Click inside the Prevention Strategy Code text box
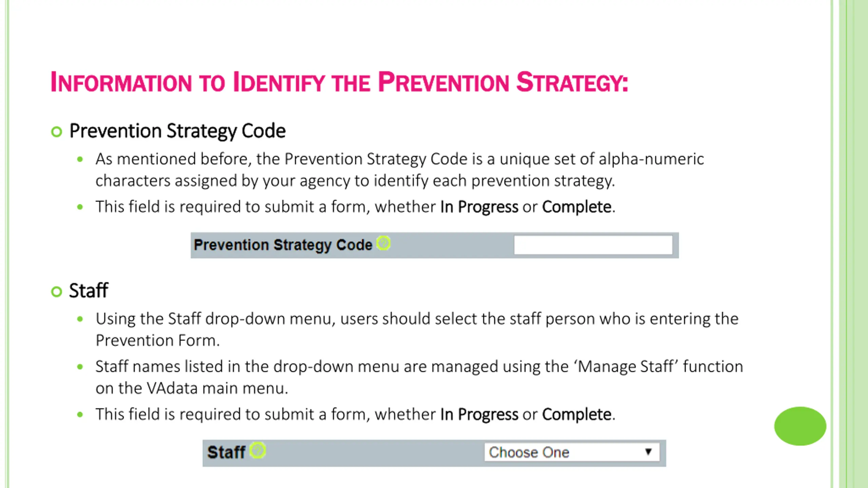Screen dimensions: 868x488 pos(593,245)
